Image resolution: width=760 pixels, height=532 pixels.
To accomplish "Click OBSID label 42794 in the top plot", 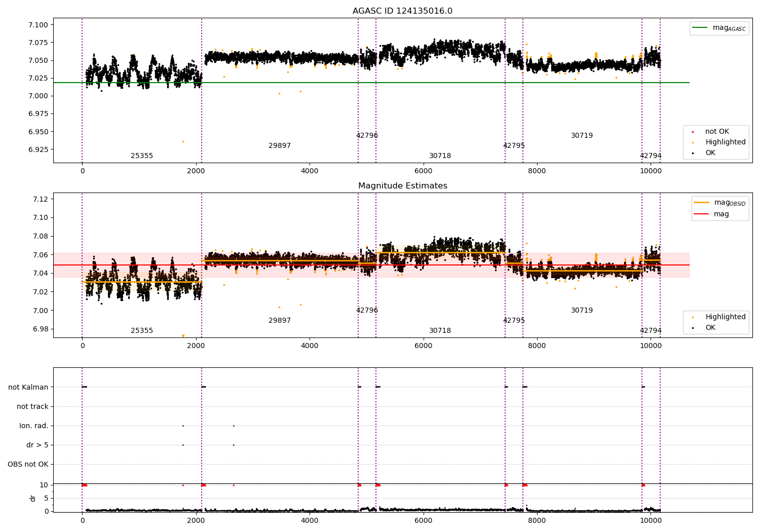I will 651,156.
